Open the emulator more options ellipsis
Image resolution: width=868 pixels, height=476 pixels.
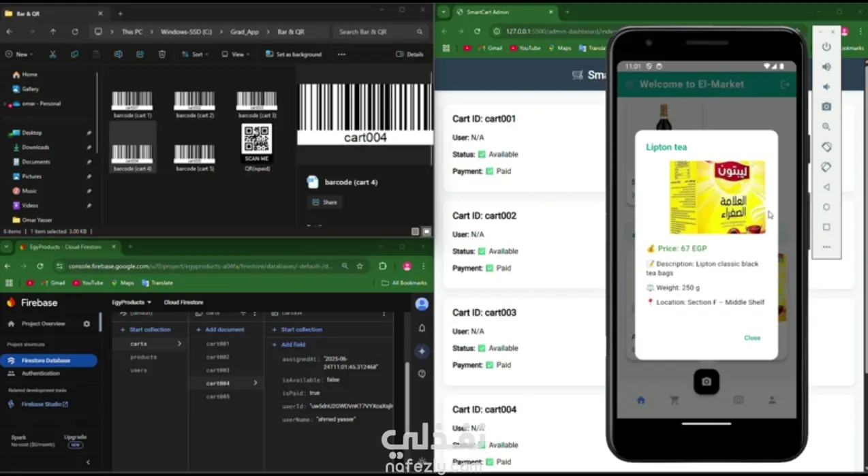(x=826, y=247)
